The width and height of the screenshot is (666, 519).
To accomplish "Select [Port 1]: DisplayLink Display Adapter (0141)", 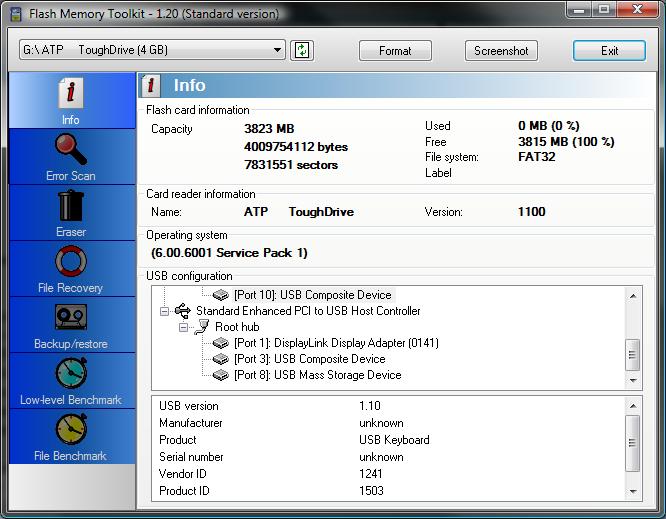I will pos(336,343).
